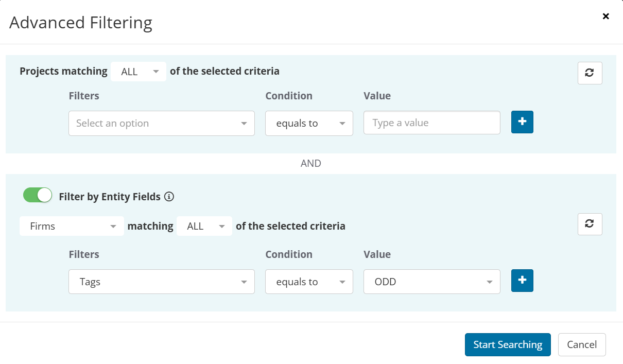This screenshot has width=623, height=364.
Task: Open the ODD value dropdown
Action: click(x=432, y=282)
